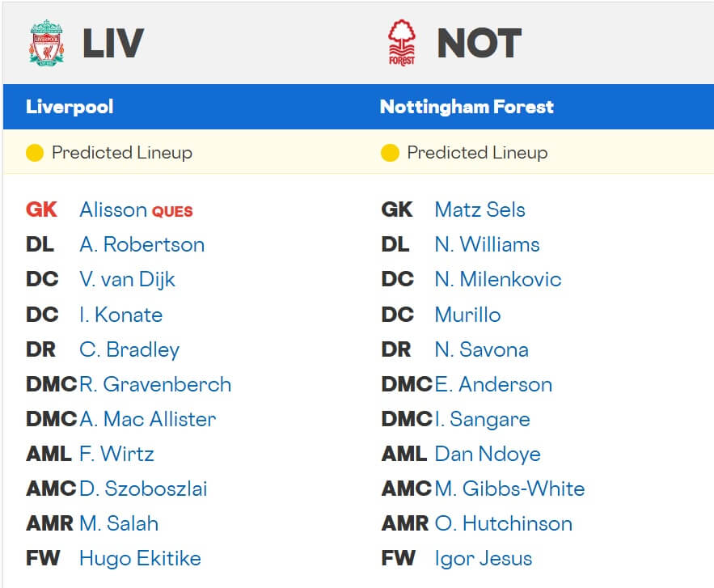This screenshot has width=714, height=588.
Task: Open Matz Sels player page
Action: (479, 209)
